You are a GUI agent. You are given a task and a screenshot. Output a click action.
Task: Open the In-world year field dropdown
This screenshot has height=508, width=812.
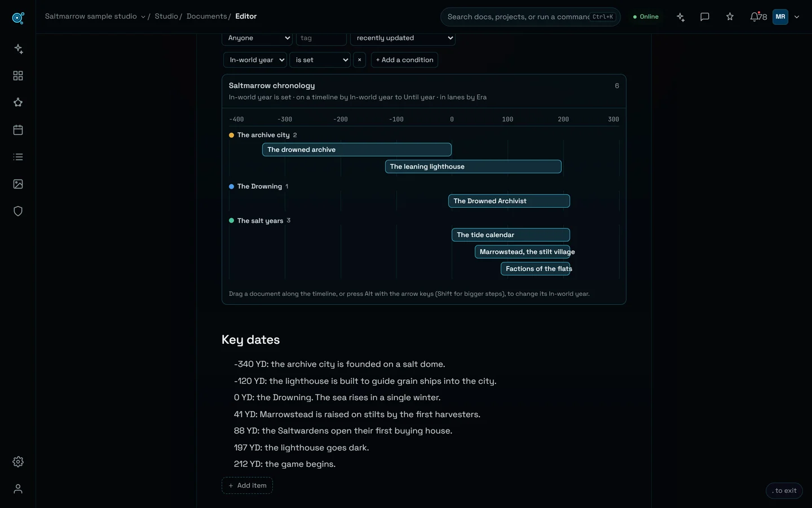[255, 60]
